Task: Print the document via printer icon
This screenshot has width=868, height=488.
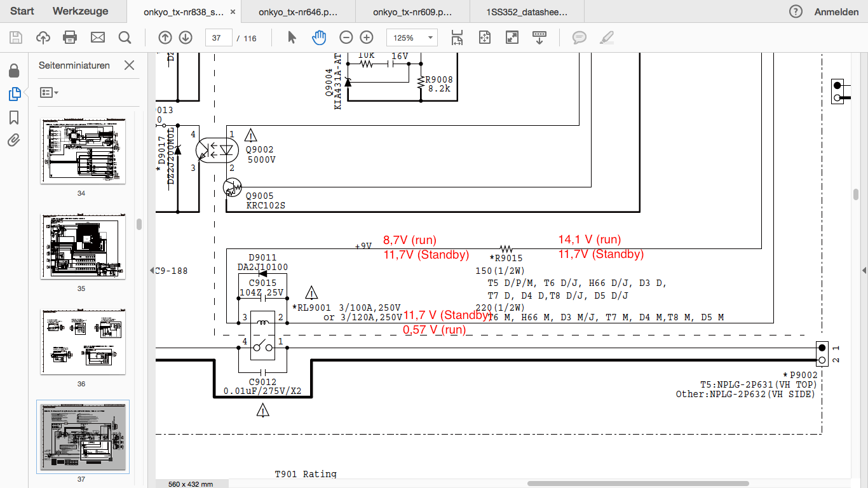Action: pyautogui.click(x=70, y=37)
